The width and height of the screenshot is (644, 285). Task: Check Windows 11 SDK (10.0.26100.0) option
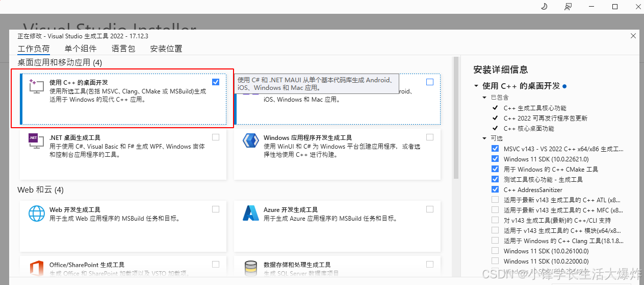coord(495,251)
